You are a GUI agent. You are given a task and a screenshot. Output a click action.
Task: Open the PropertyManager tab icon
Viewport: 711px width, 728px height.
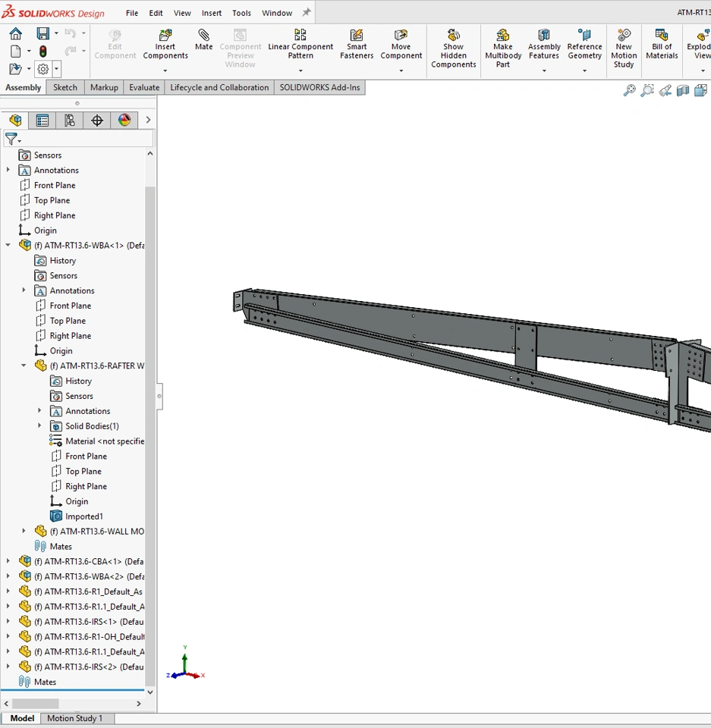(x=42, y=121)
